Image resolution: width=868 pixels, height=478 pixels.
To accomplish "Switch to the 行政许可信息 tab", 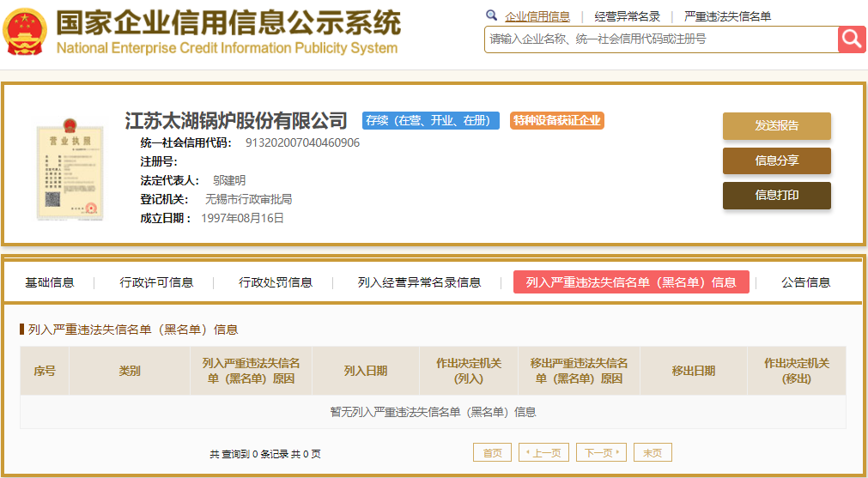I will tap(156, 282).
